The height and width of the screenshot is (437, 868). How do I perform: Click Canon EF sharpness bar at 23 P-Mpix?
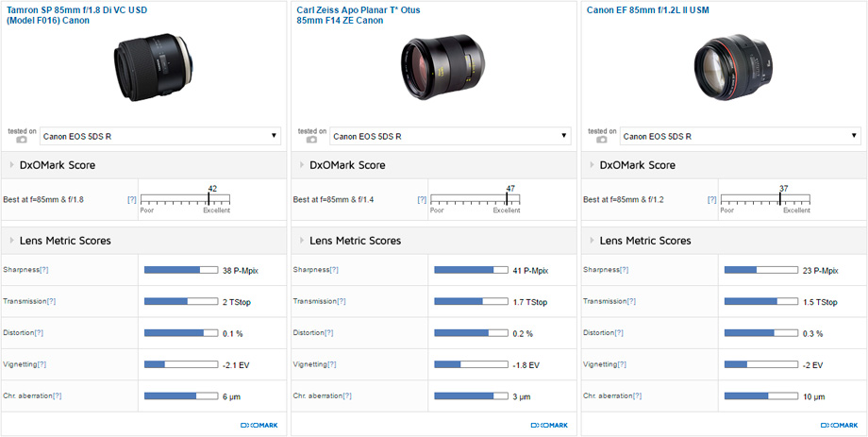point(761,270)
